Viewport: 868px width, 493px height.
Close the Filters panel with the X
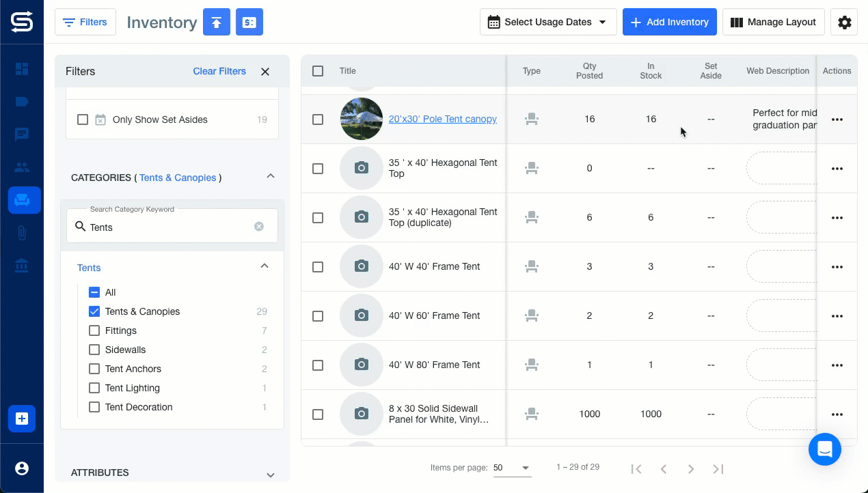pyautogui.click(x=265, y=72)
